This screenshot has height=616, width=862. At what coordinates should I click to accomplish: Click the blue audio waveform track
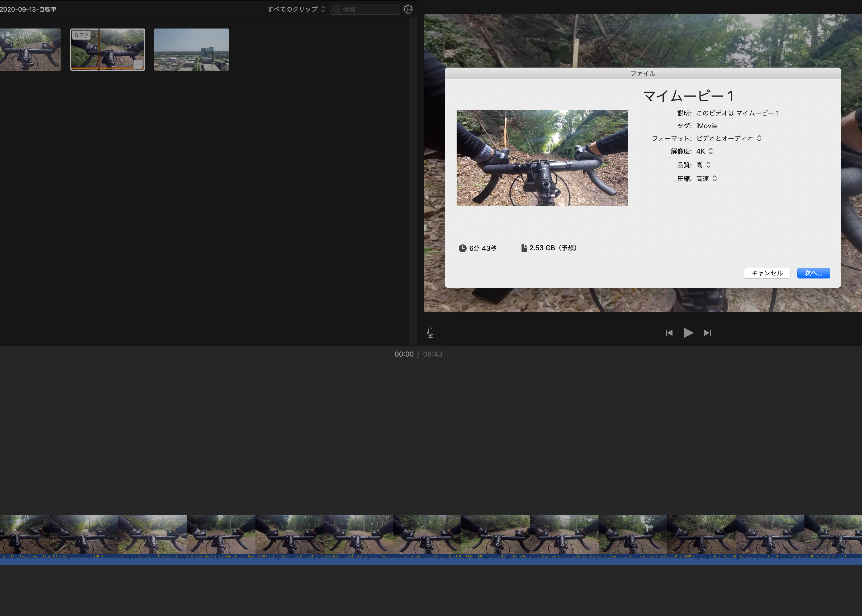click(x=431, y=560)
